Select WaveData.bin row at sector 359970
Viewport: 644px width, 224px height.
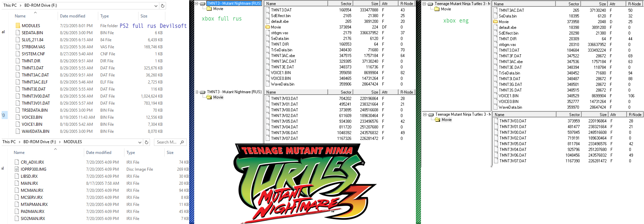(x=568, y=107)
